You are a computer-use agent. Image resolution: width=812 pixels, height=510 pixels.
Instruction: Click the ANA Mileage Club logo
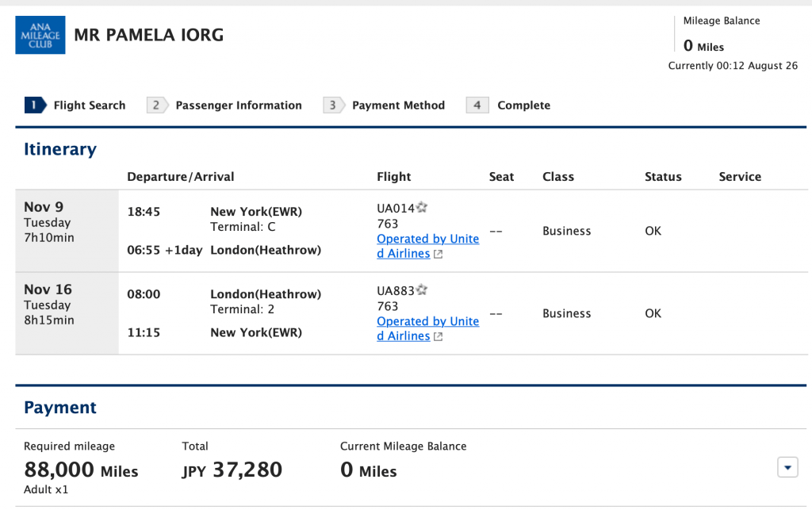point(40,35)
